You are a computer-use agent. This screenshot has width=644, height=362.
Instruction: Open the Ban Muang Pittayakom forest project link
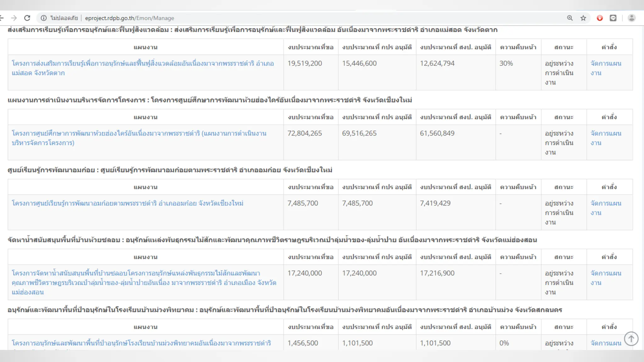coord(141,343)
